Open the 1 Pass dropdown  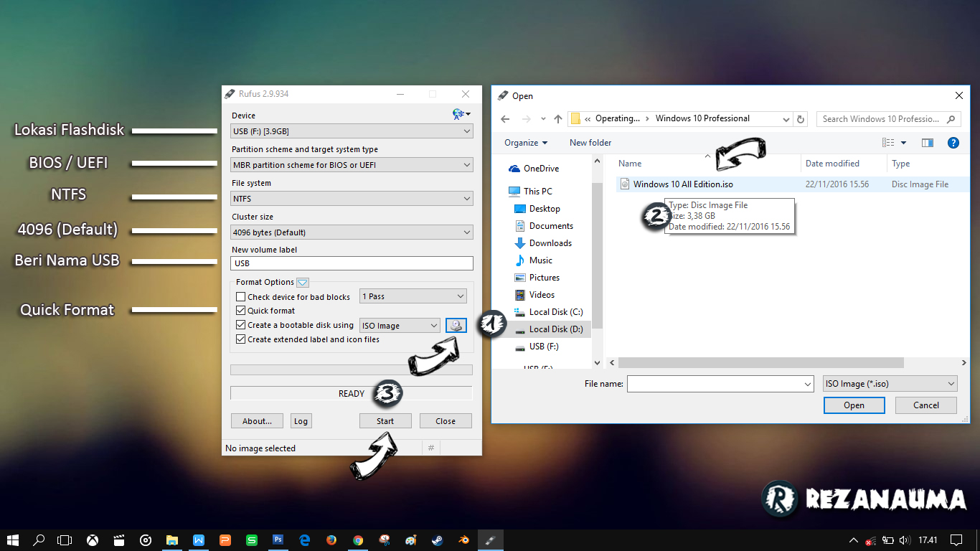[413, 296]
